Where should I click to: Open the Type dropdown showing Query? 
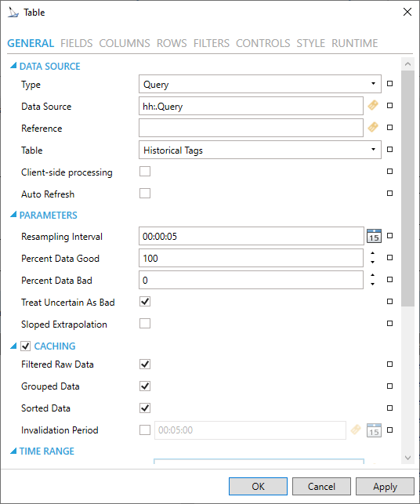[260, 84]
